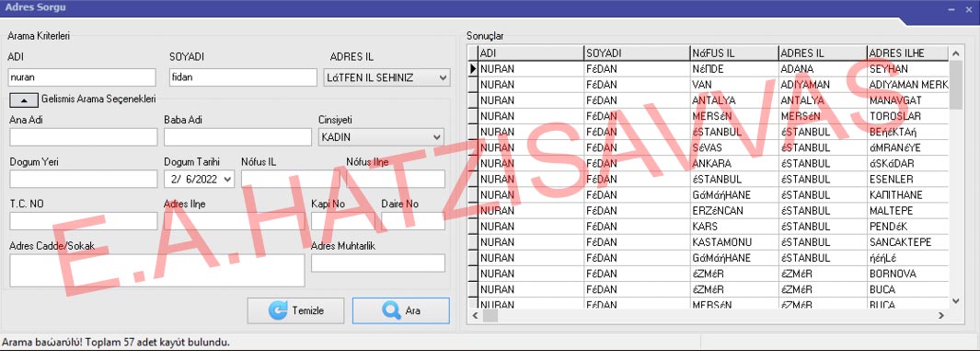Focus the Adres Cadde/Sokak text area
Image resolution: width=980 pixels, height=351 pixels.
(x=156, y=270)
